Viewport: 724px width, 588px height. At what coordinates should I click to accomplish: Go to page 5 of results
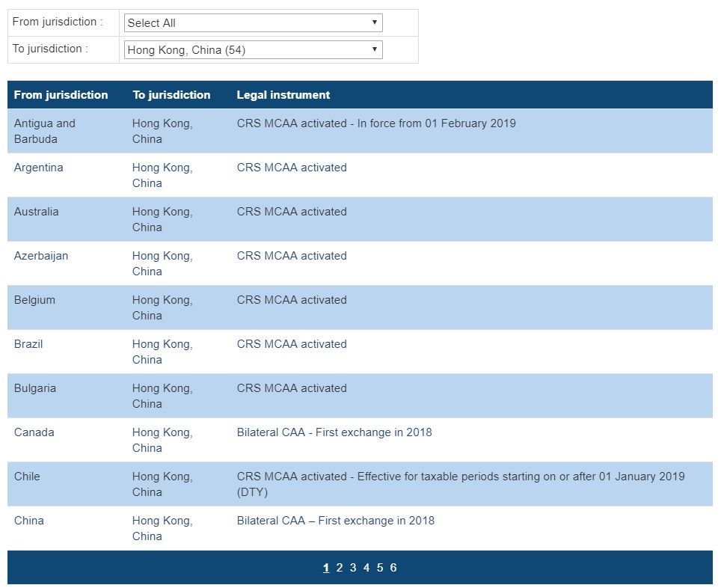379,568
